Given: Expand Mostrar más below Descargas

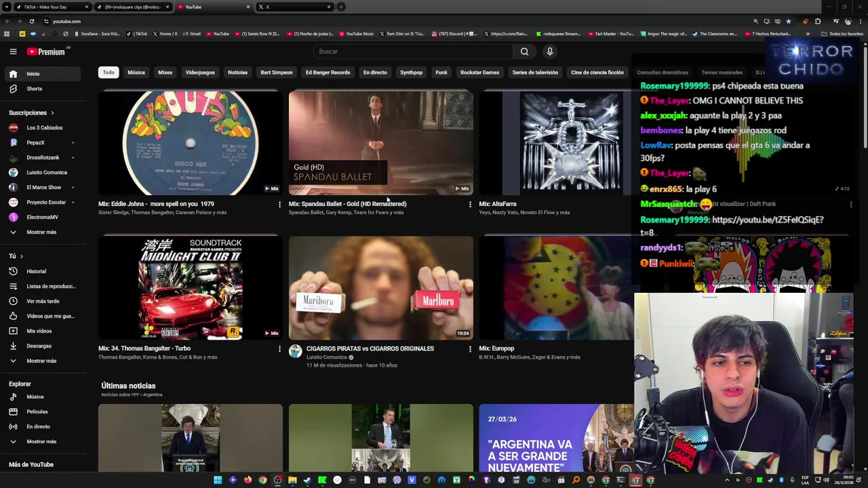Looking at the screenshot, I should coord(43,361).
